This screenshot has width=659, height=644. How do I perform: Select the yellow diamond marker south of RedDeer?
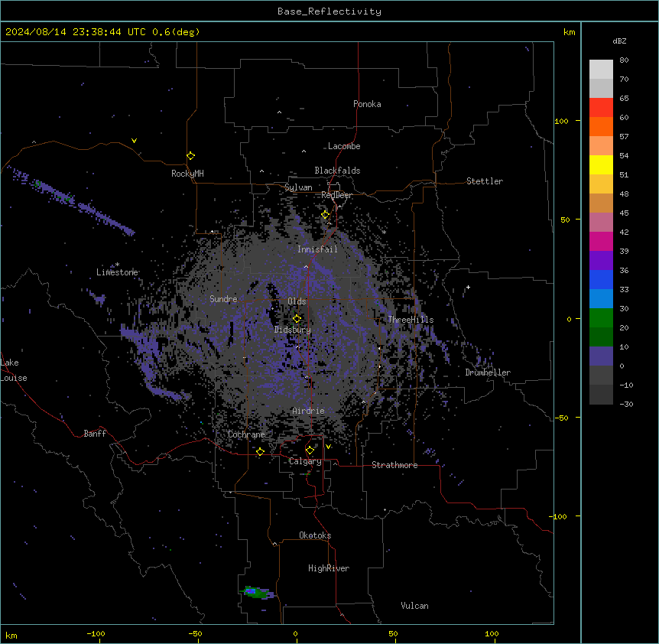tap(326, 215)
